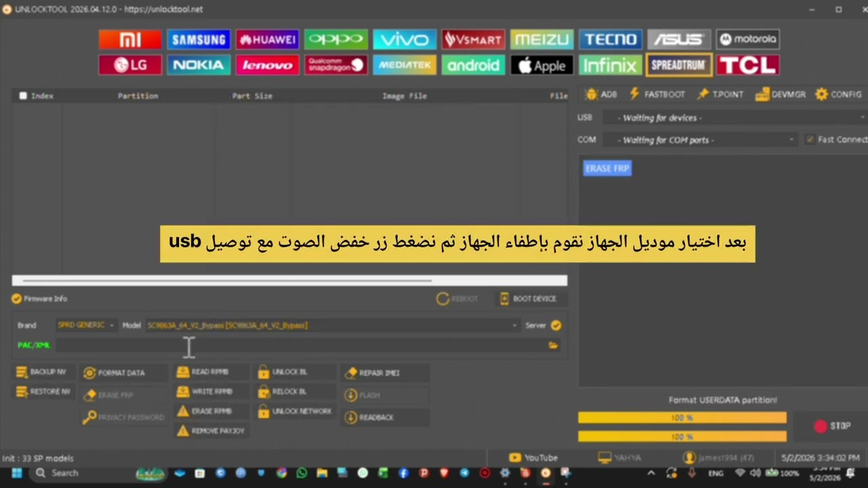
Task: Toggle the Fast Connect checkbox
Action: click(x=810, y=140)
